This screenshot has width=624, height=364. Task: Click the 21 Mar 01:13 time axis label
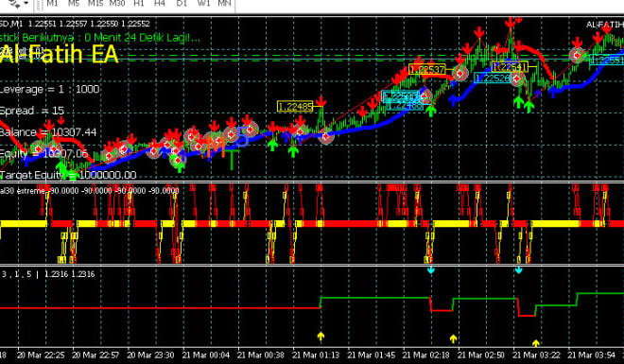[316, 355]
